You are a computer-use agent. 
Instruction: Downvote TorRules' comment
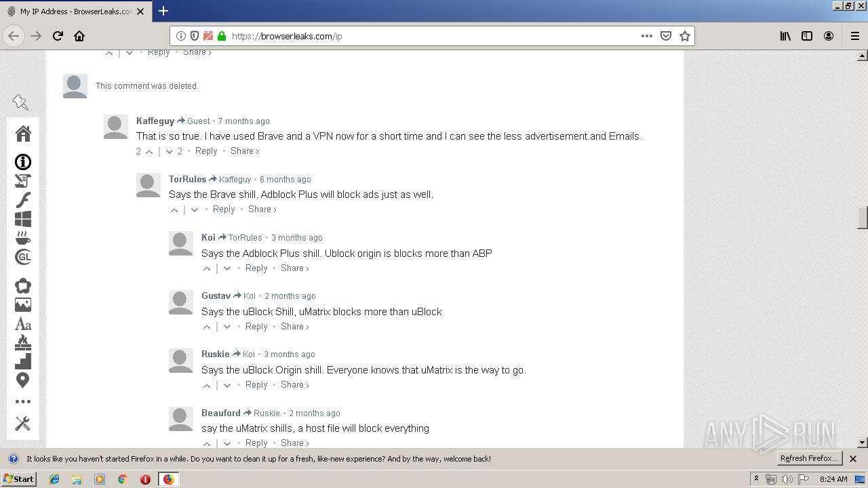tap(195, 209)
